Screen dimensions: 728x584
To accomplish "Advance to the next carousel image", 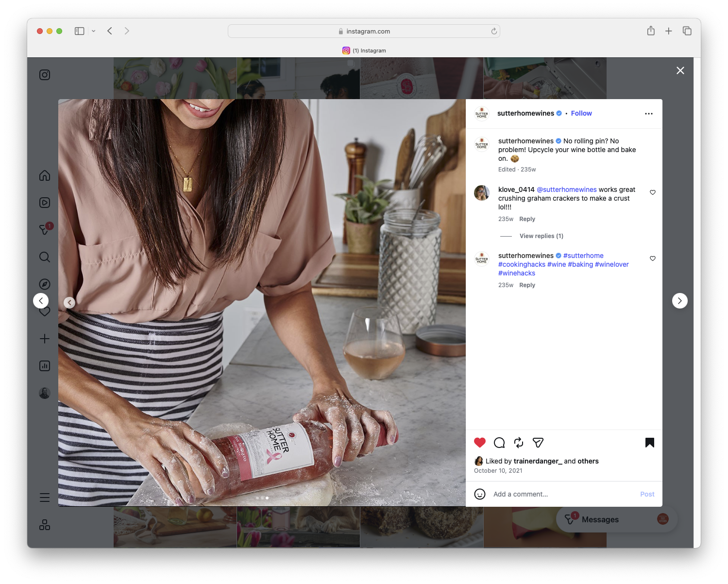I will (679, 300).
